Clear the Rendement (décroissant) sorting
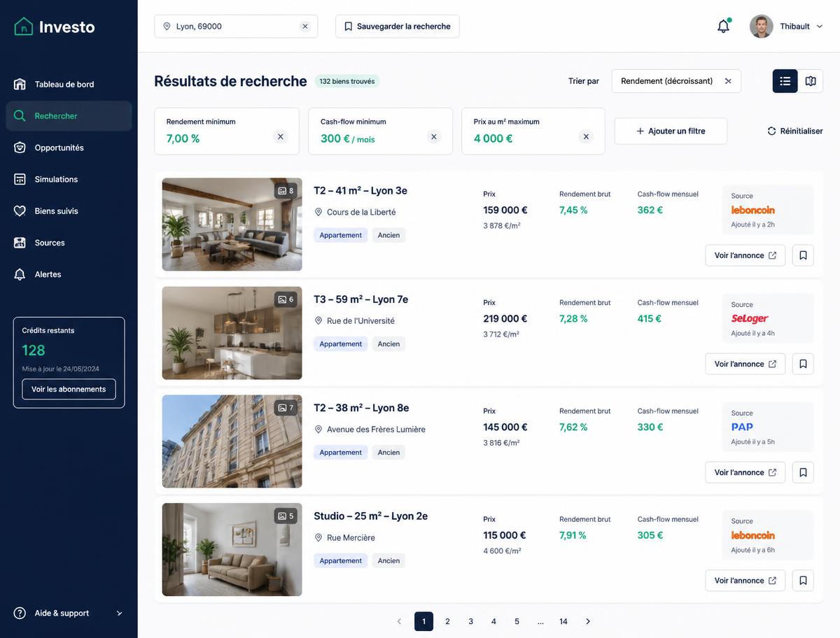 (x=728, y=81)
